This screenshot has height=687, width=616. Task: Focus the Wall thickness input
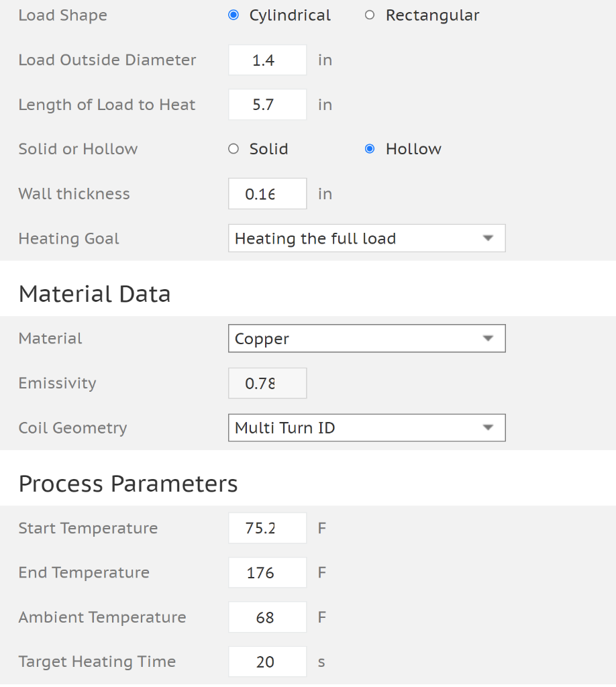(x=267, y=194)
